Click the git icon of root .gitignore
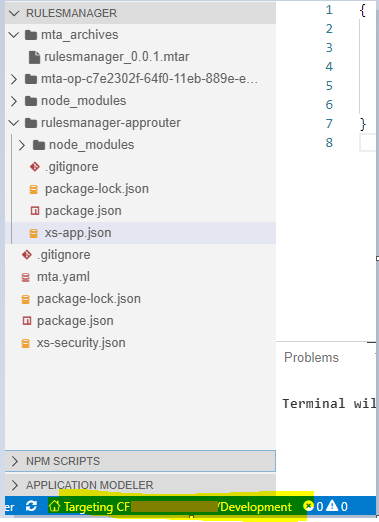The height and width of the screenshot is (522, 379). [27, 255]
